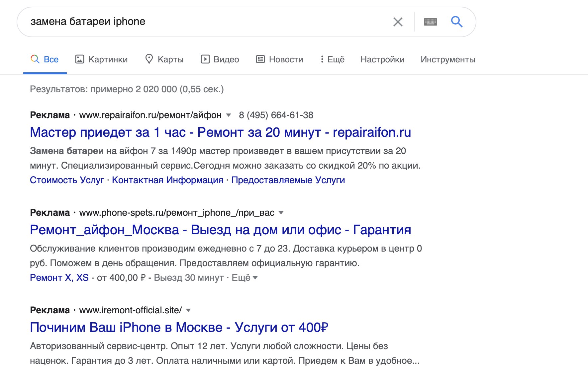Follow the Стоимость Услуг sitelink

(67, 180)
